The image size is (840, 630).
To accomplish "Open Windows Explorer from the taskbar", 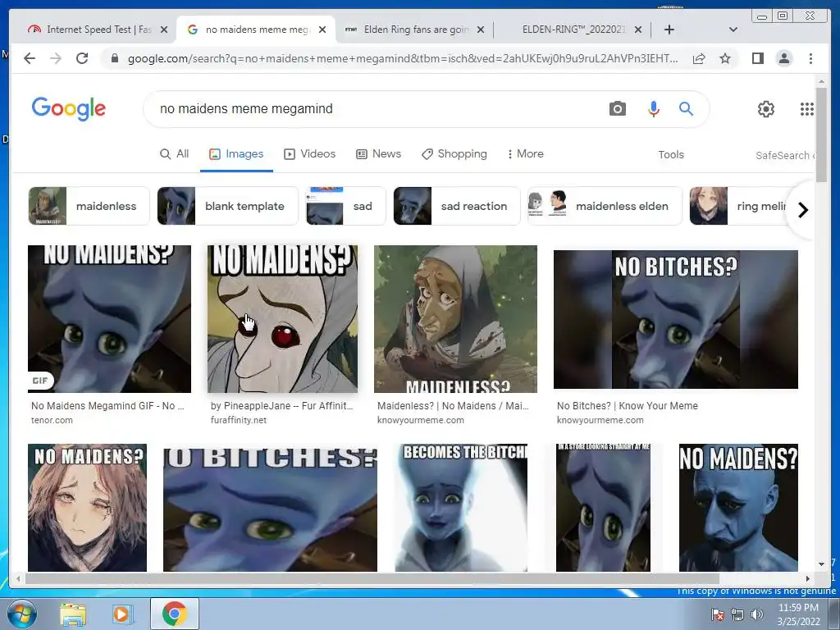I will (x=73, y=614).
